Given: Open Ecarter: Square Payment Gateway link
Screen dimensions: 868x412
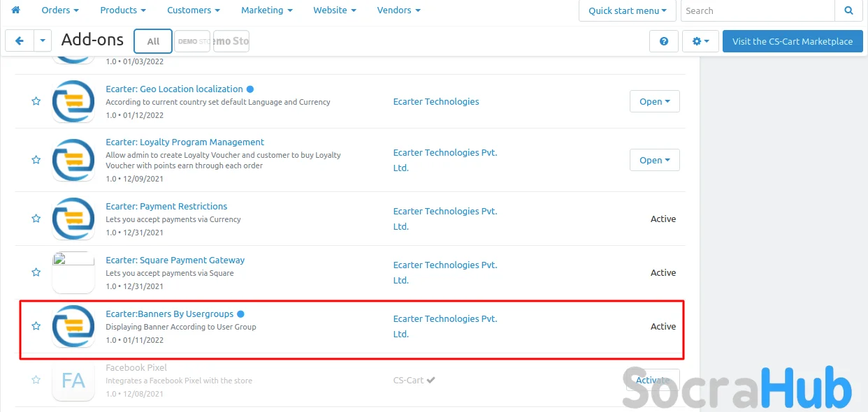Looking at the screenshot, I should click(x=175, y=260).
